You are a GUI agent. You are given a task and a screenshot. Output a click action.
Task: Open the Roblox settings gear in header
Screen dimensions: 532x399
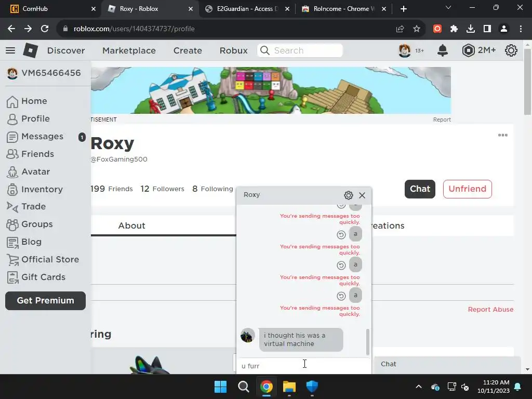click(511, 50)
